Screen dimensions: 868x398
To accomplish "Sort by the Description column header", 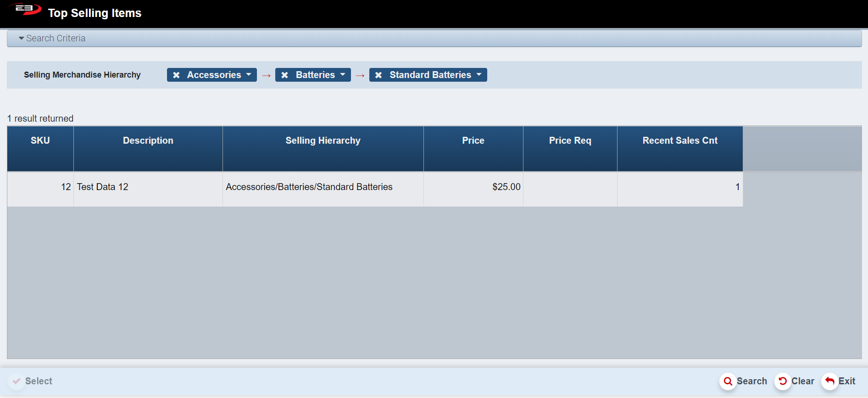I will (x=148, y=140).
